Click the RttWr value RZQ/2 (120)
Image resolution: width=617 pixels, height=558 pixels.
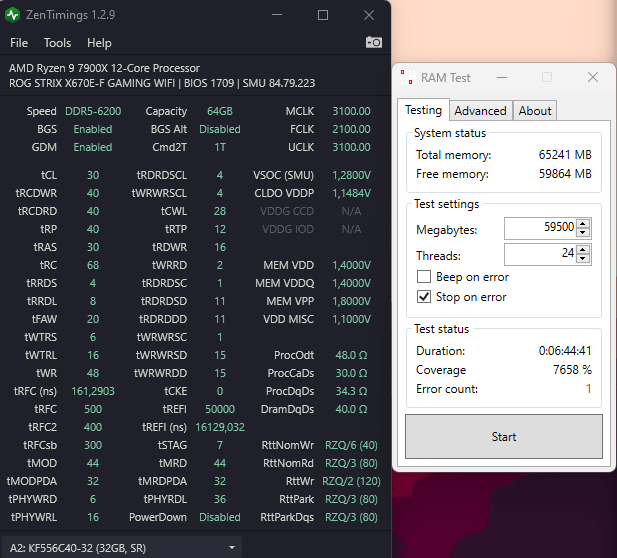351,481
